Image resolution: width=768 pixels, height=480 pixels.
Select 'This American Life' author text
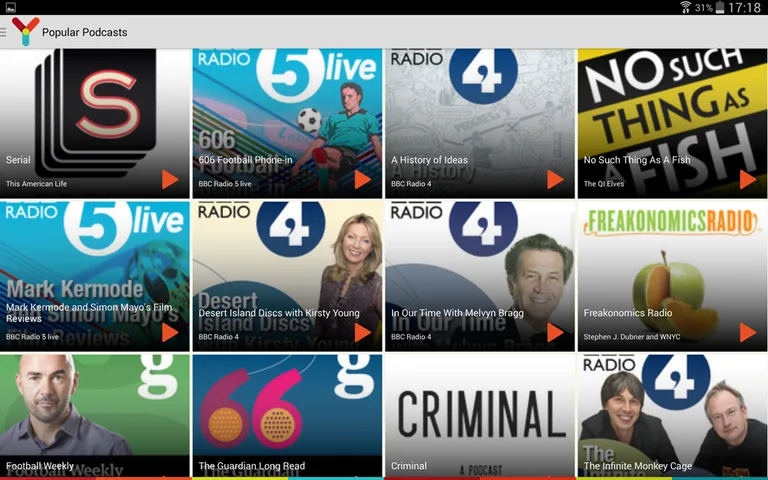[36, 184]
